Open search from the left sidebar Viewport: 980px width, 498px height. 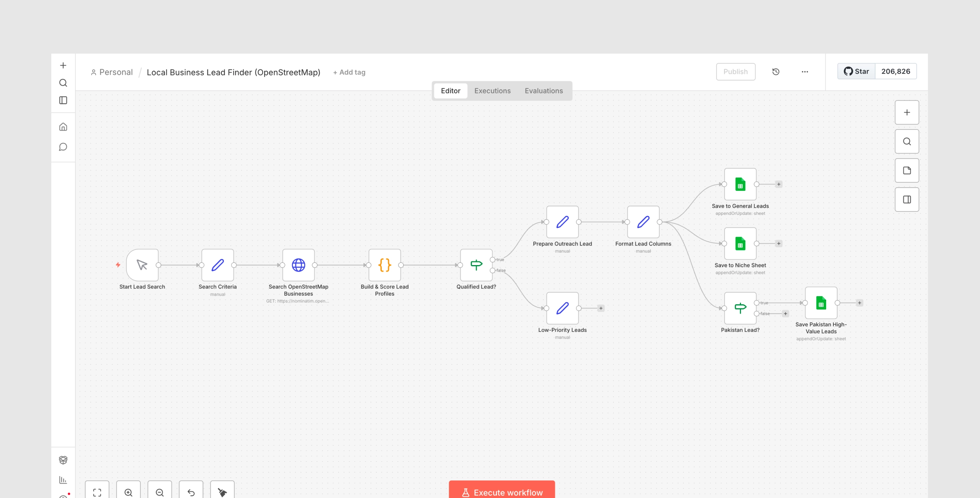click(x=63, y=83)
